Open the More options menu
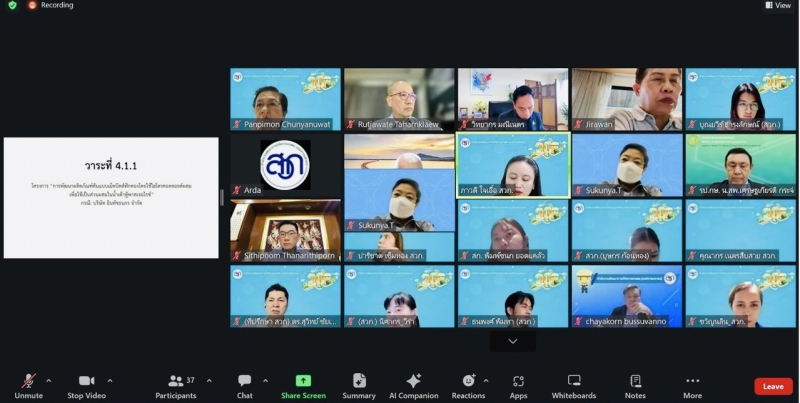This screenshot has height=403, width=800. point(692,385)
